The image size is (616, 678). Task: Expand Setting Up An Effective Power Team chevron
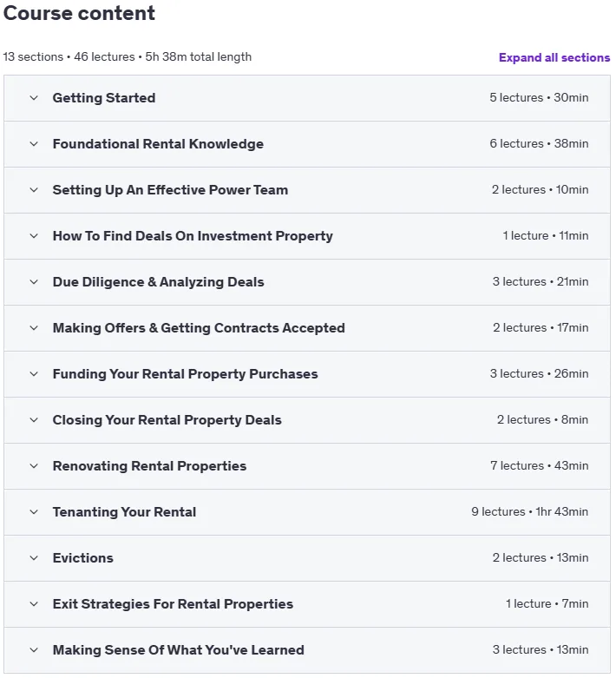[x=34, y=190]
